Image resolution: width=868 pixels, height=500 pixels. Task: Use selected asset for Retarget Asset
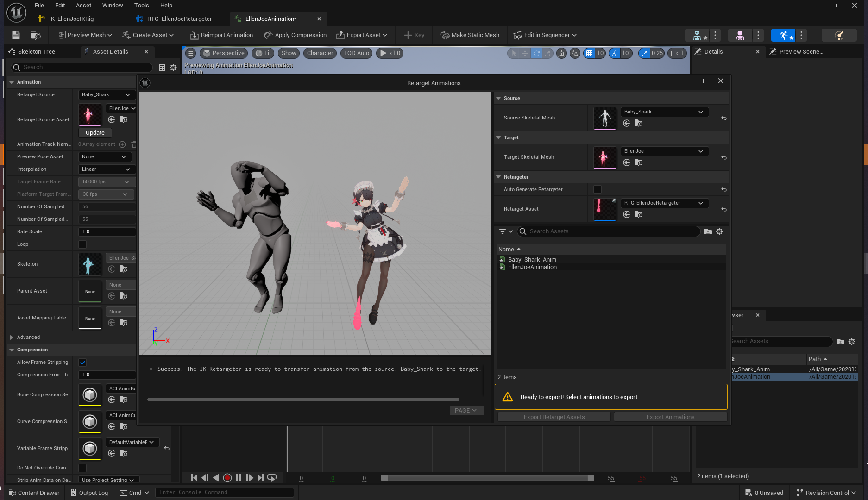(627, 214)
